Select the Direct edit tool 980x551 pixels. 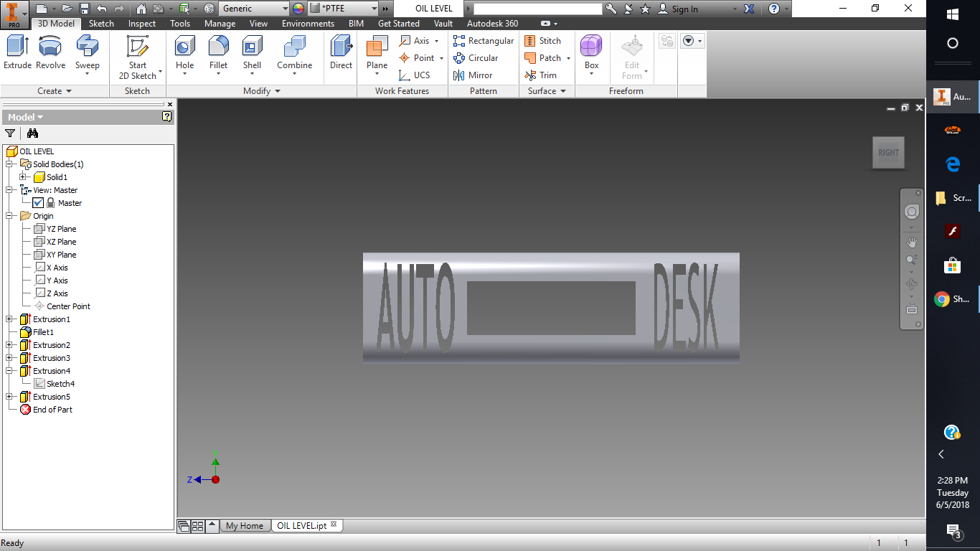click(341, 53)
